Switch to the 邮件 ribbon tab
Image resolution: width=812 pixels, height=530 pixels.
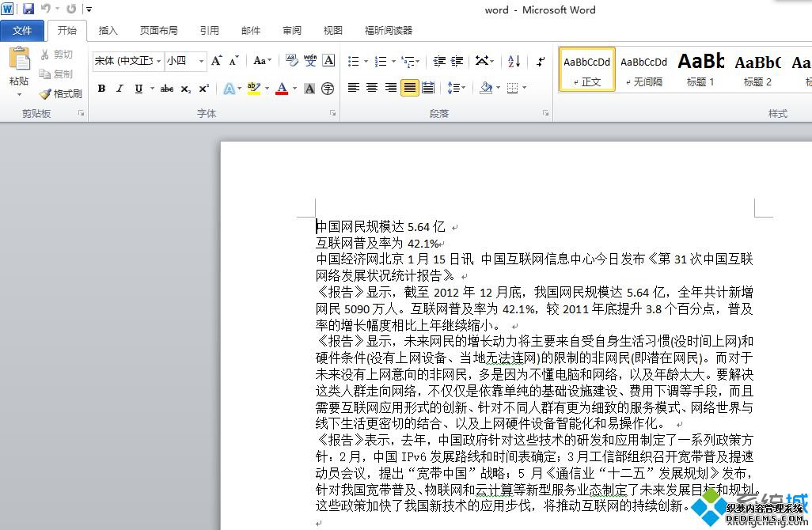pyautogui.click(x=251, y=31)
